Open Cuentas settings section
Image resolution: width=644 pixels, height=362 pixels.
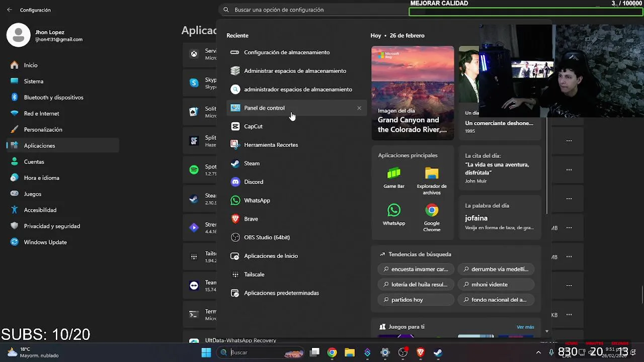click(63, 162)
